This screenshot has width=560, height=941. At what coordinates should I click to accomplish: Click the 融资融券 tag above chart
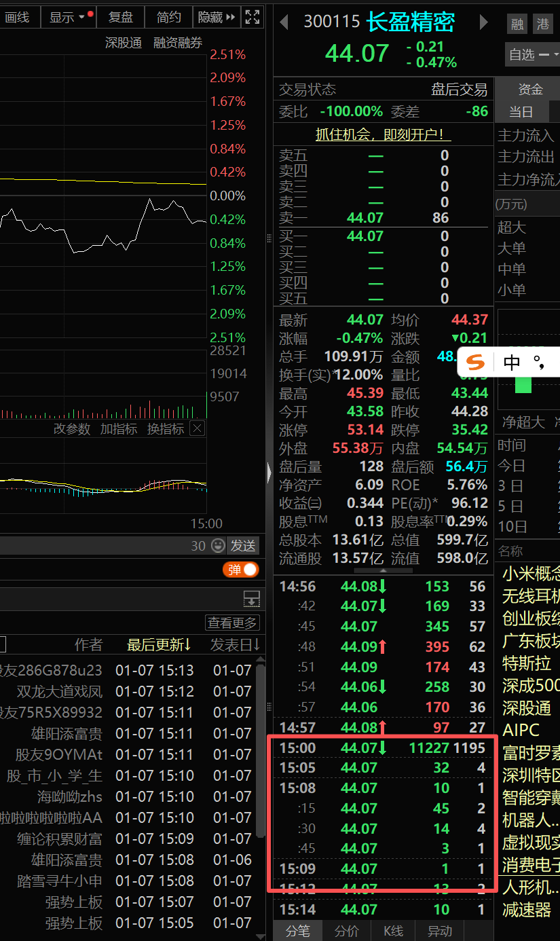(x=178, y=43)
